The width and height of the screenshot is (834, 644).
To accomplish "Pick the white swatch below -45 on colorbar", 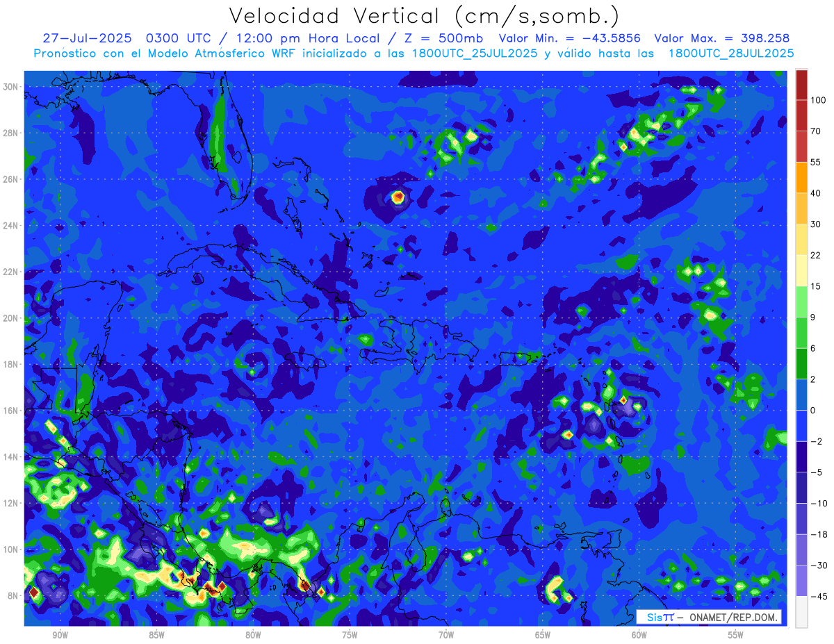I will point(801,611).
